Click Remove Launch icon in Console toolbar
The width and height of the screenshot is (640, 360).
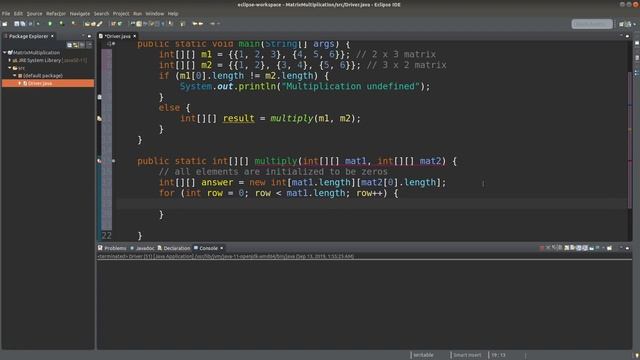point(548,248)
